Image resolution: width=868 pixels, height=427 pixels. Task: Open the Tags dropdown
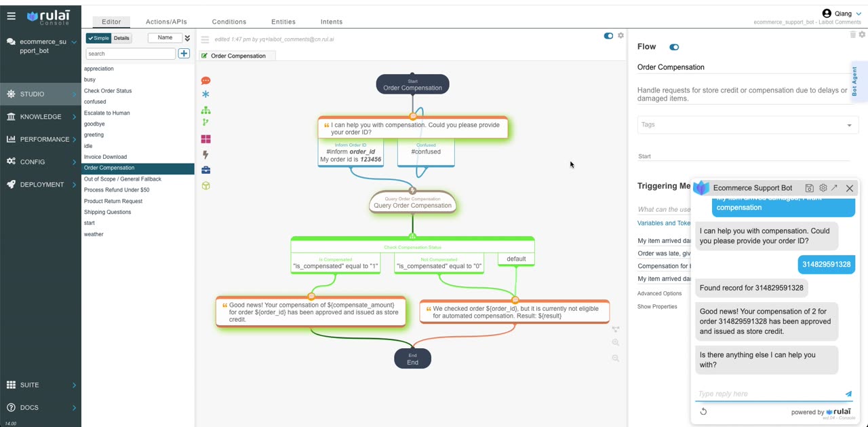tap(748, 125)
